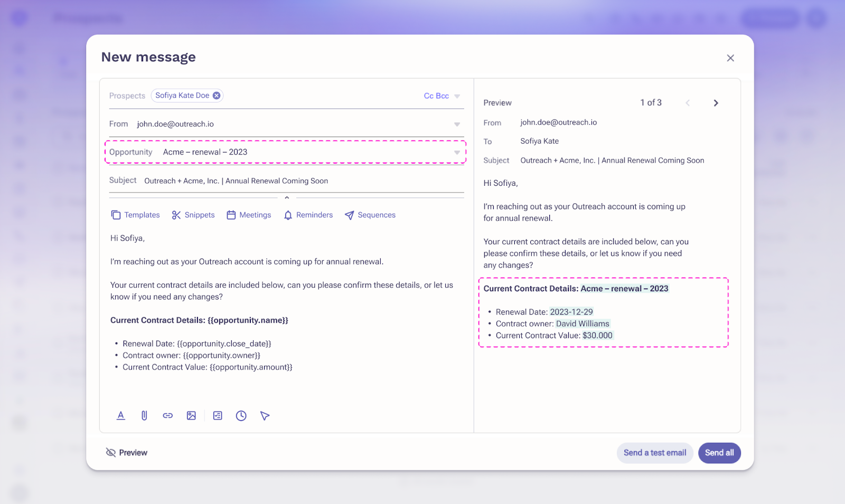Click preview recipient Sofiya Kate
The image size is (845, 504).
point(539,141)
